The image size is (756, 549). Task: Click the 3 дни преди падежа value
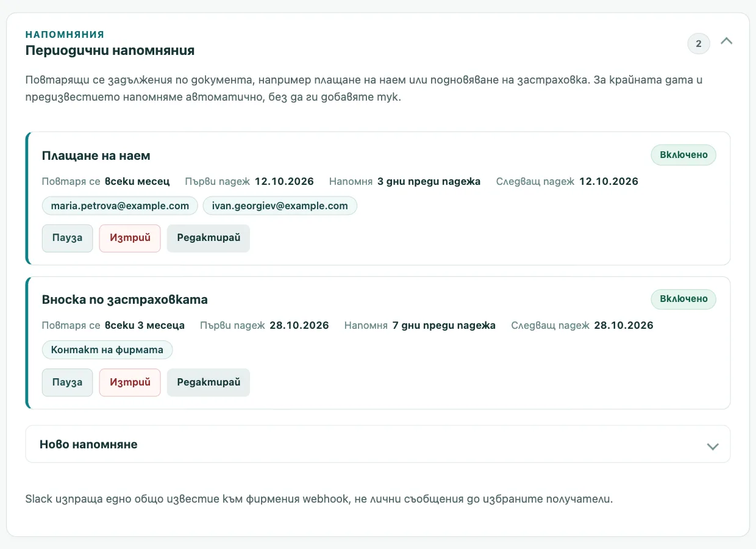point(429,181)
